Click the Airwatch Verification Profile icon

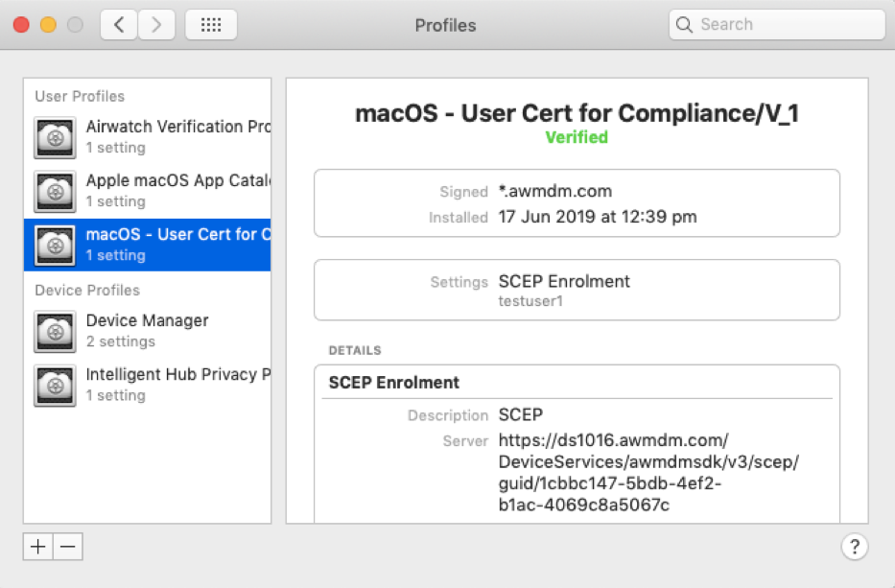(55, 137)
